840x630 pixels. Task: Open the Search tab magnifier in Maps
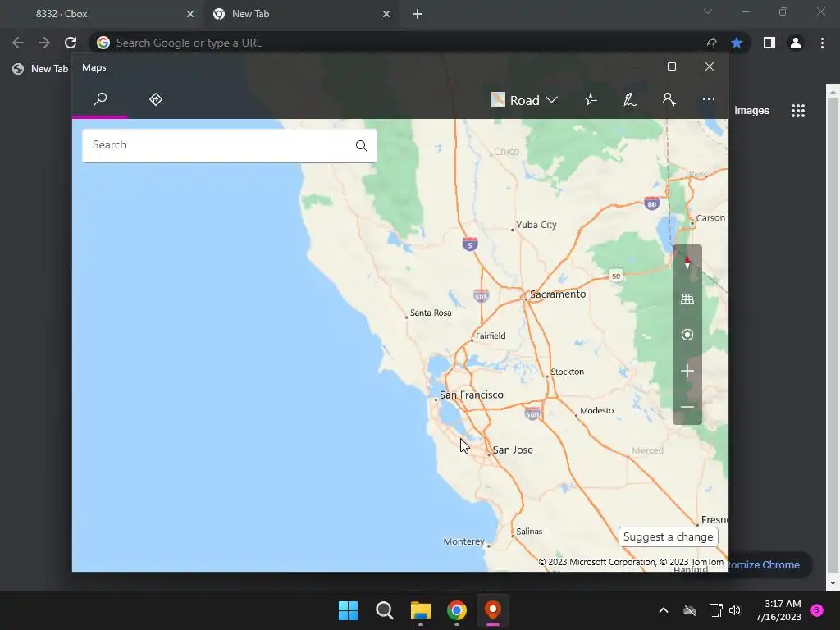click(100, 99)
